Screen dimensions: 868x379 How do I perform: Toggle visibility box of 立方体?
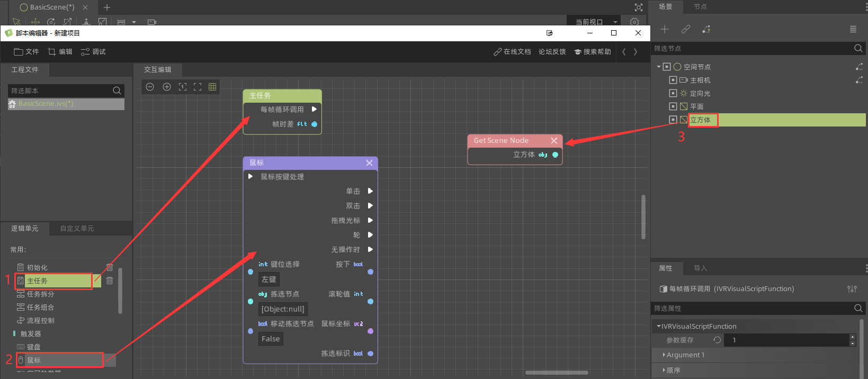coord(673,120)
